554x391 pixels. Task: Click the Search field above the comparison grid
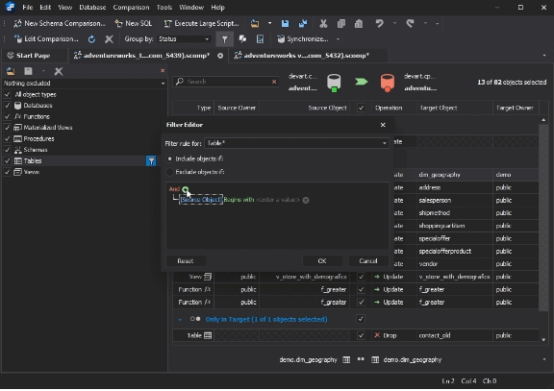click(x=226, y=82)
